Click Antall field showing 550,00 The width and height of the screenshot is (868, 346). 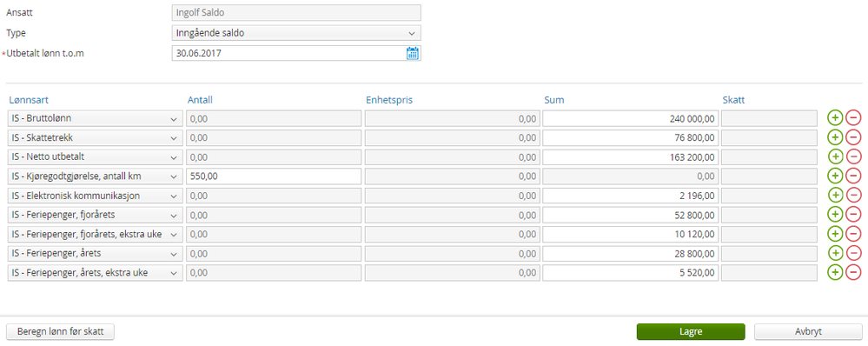(x=274, y=176)
